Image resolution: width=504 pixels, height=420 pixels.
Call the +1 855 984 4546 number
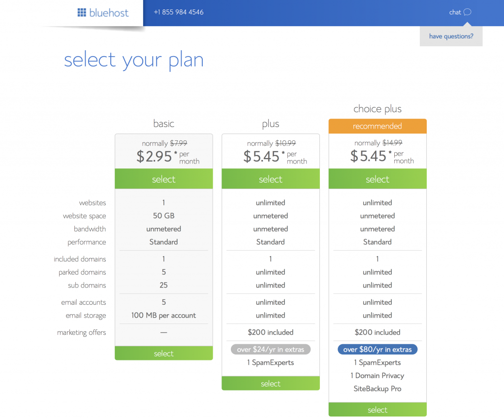(178, 12)
